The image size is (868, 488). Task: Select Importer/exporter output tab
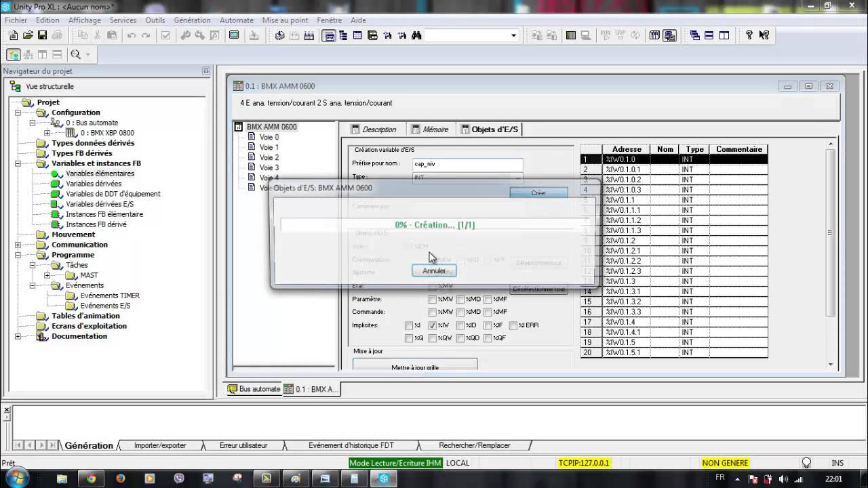pos(160,445)
